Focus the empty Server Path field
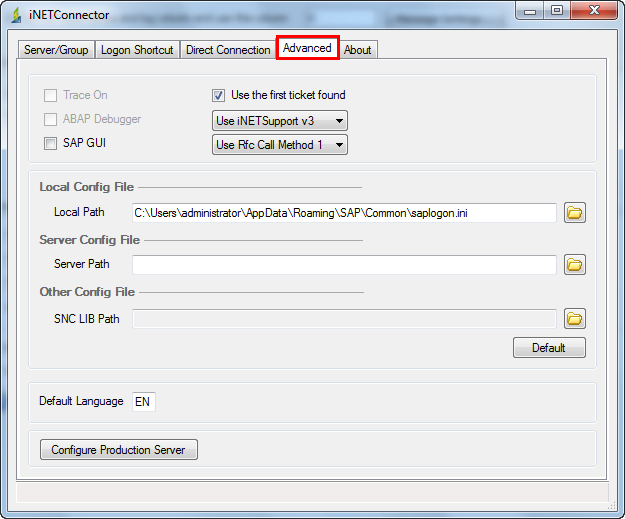This screenshot has width=625, height=519. [x=343, y=265]
